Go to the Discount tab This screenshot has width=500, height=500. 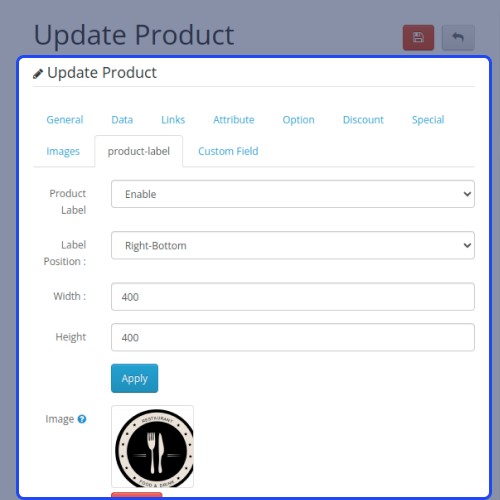pyautogui.click(x=363, y=120)
